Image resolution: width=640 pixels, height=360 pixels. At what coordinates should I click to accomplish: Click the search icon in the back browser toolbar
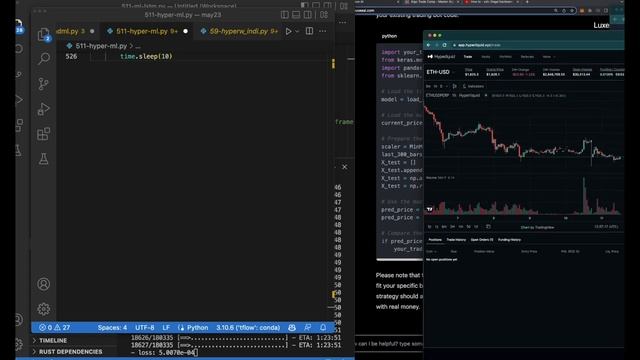point(556,11)
